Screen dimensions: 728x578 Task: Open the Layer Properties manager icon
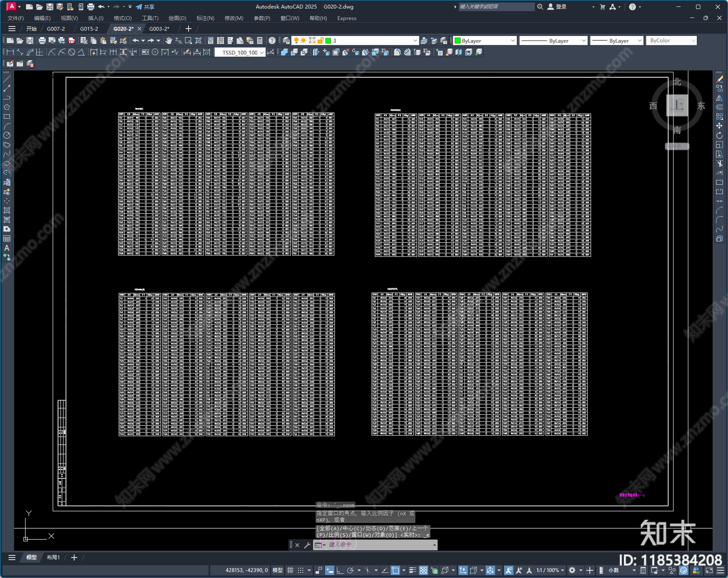point(286,41)
